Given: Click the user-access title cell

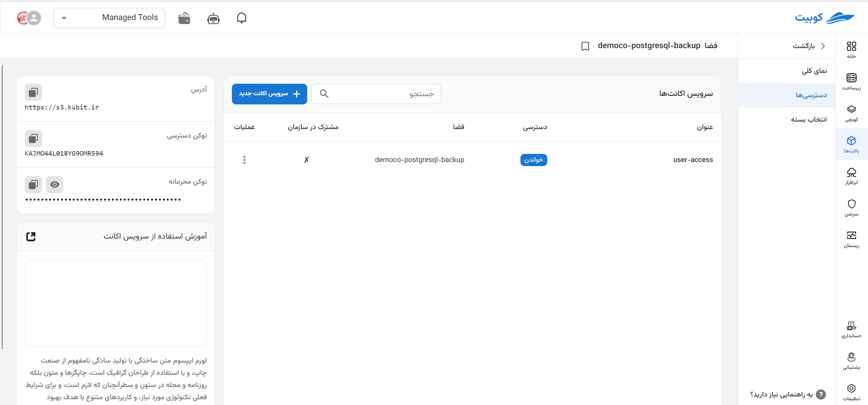Looking at the screenshot, I should point(693,160).
